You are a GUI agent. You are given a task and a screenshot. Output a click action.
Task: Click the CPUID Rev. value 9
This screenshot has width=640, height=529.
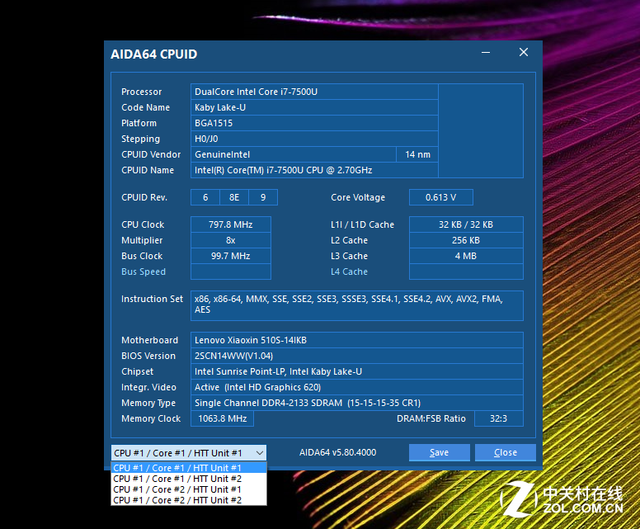263,198
